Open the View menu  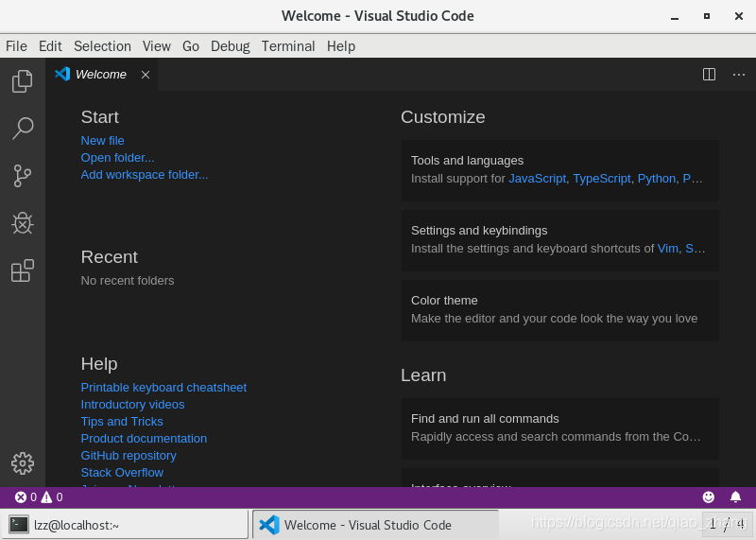(157, 46)
